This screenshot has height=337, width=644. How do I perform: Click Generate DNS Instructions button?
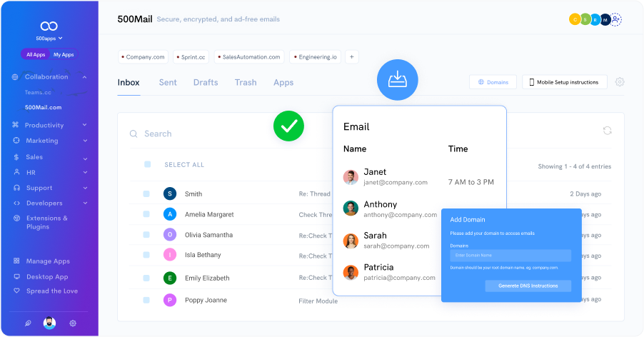528,286
